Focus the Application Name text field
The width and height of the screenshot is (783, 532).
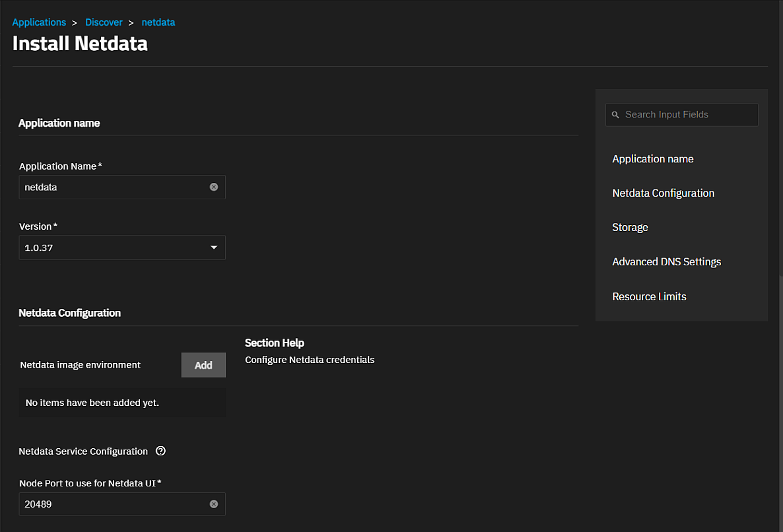[112, 187]
